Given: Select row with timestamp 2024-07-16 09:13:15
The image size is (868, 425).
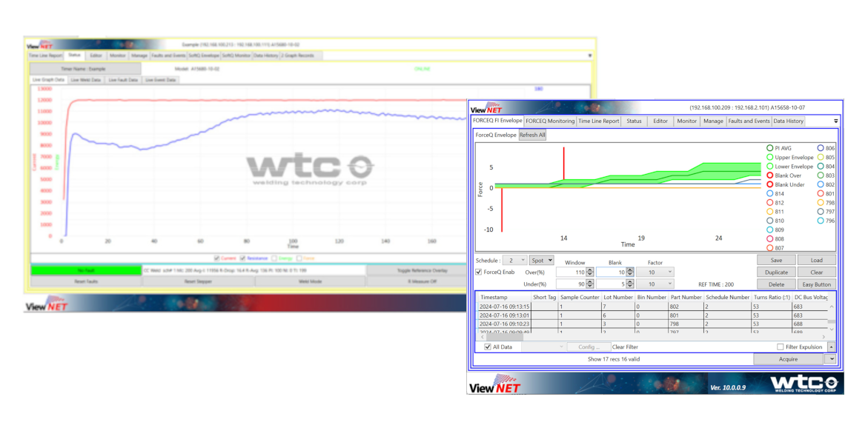Looking at the screenshot, I should coord(652,307).
